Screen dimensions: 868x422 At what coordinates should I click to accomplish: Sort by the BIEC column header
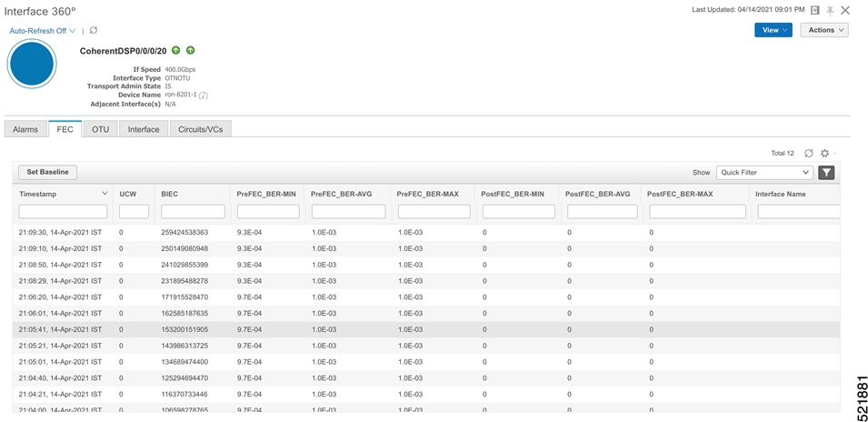[170, 195]
